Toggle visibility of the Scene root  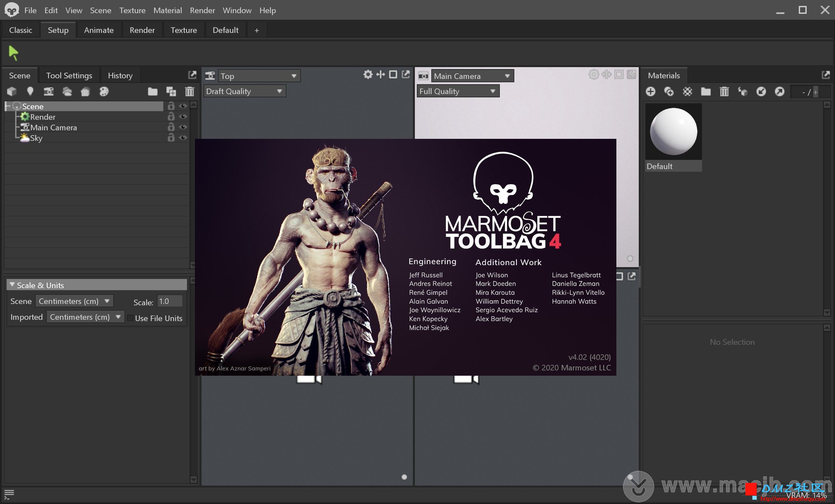pyautogui.click(x=183, y=106)
